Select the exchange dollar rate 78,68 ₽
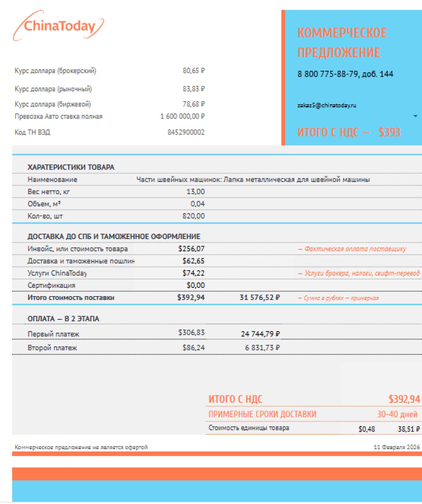Viewport: 422px width, 504px height. click(x=193, y=104)
